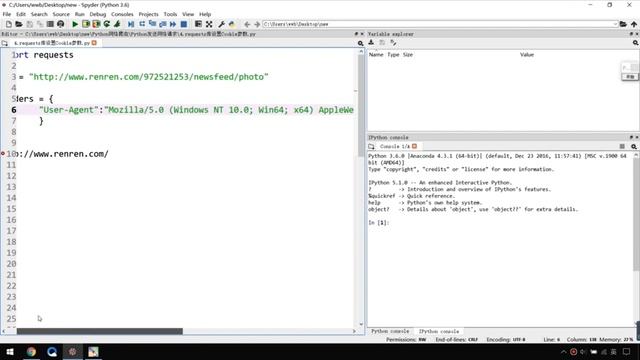
Task: Open Chrome from the taskbar
Action: click(x=31, y=351)
